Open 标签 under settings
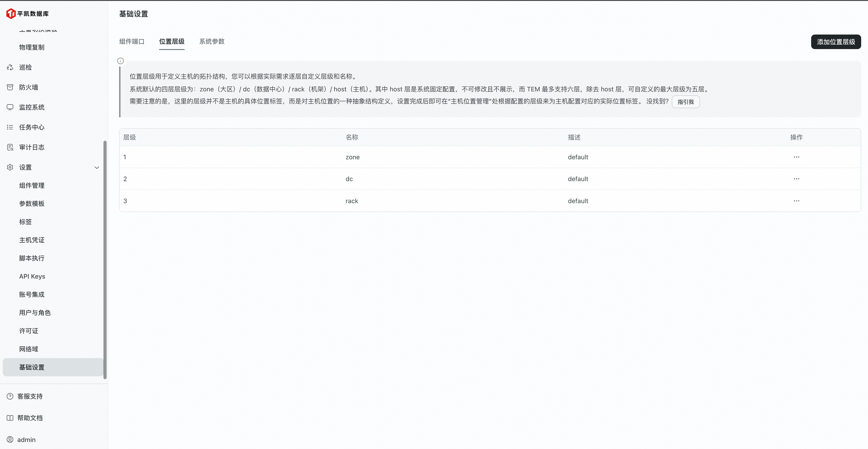Viewport: 868px width, 449px height. point(25,222)
